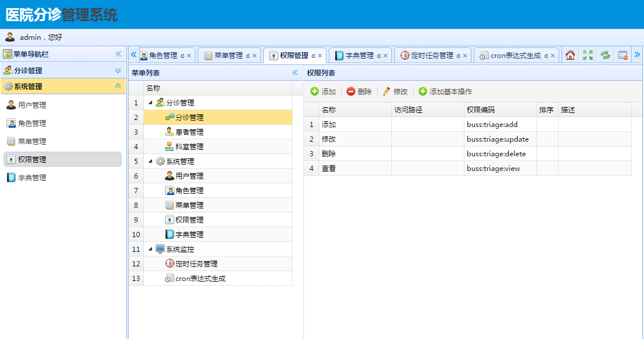Close the 菜单管理 tab
The width and height of the screenshot is (644, 339).
(254, 56)
